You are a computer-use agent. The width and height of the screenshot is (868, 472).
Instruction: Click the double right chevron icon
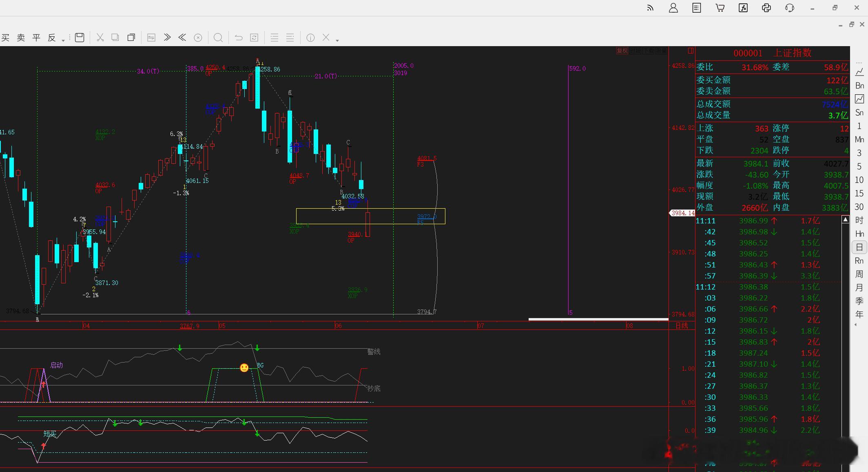[x=167, y=38]
